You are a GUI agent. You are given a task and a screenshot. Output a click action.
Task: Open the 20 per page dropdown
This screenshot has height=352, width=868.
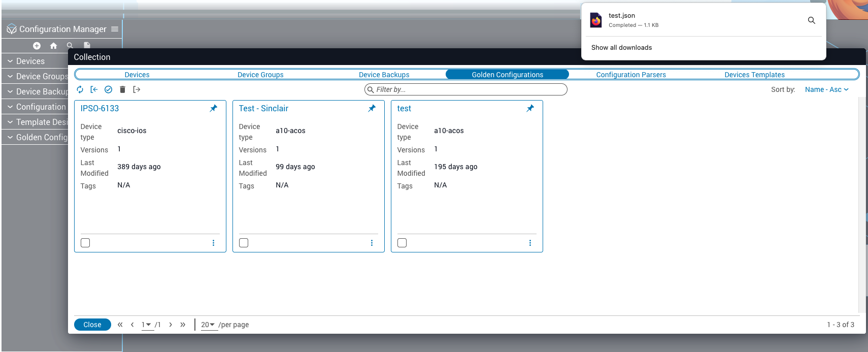pos(208,325)
